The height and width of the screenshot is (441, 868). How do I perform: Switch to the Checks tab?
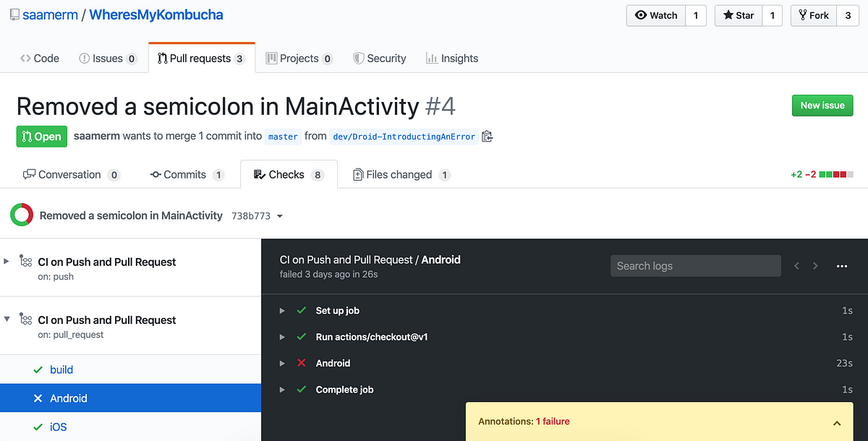click(x=289, y=174)
